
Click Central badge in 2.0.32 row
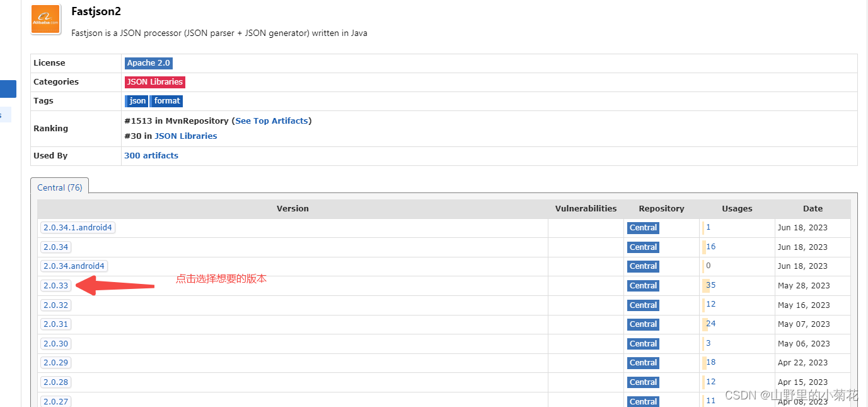tap(643, 305)
